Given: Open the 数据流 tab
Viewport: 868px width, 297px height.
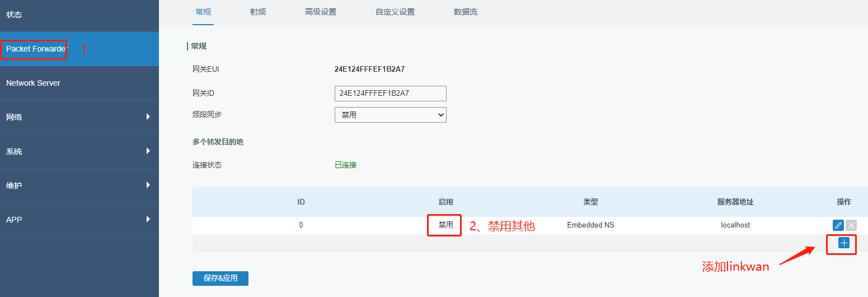Looking at the screenshot, I should click(x=466, y=12).
